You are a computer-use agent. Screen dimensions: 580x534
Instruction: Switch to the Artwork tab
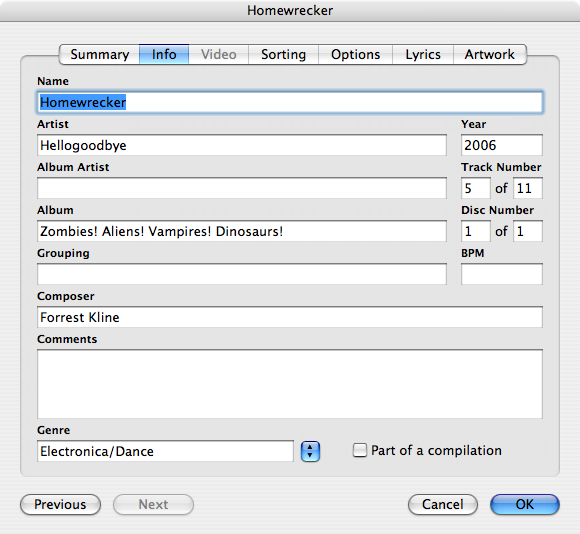(490, 54)
